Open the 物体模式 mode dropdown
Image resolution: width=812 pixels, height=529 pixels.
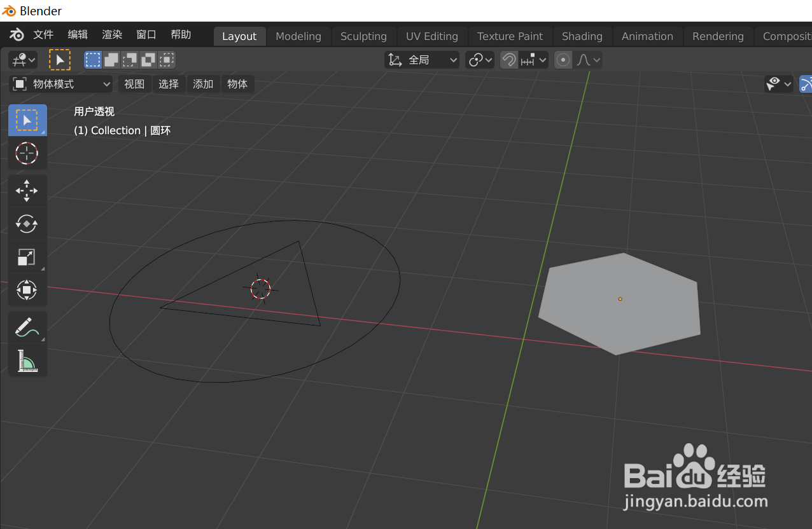tap(60, 83)
